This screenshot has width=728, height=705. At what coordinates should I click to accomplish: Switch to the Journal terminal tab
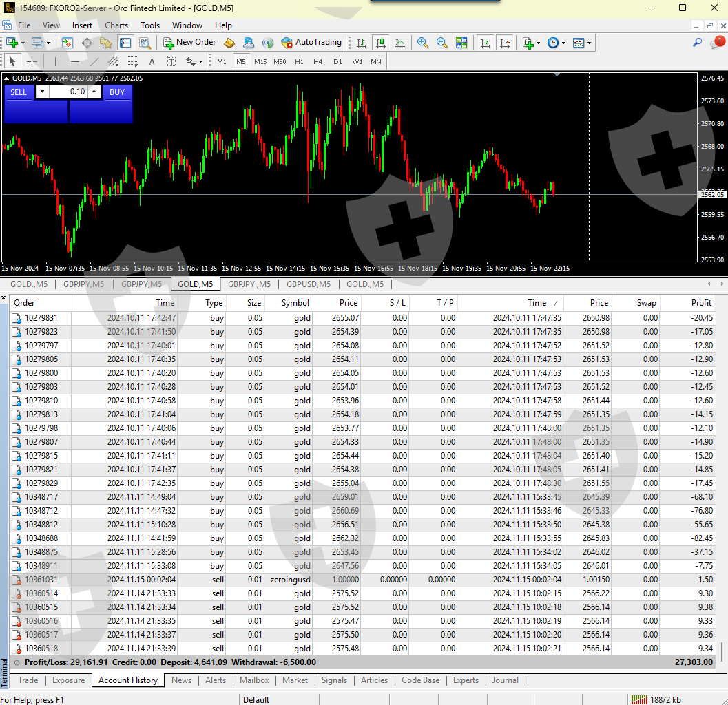(505, 680)
